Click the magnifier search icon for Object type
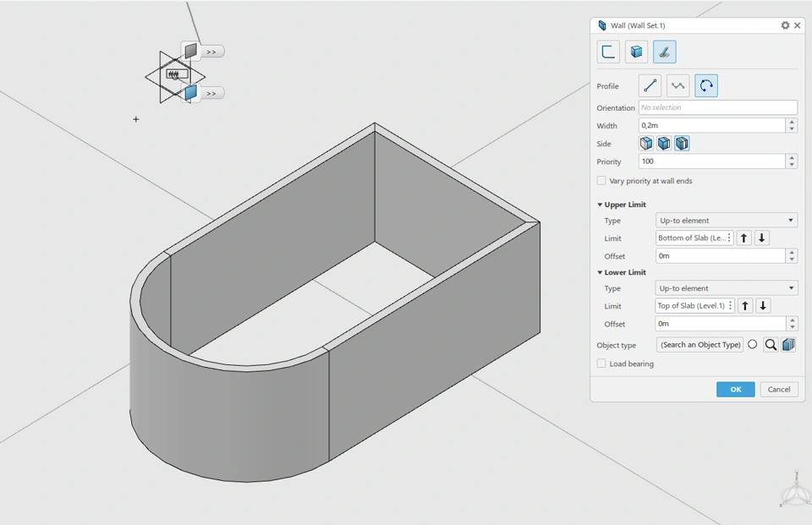The image size is (812, 525). pyautogui.click(x=771, y=345)
